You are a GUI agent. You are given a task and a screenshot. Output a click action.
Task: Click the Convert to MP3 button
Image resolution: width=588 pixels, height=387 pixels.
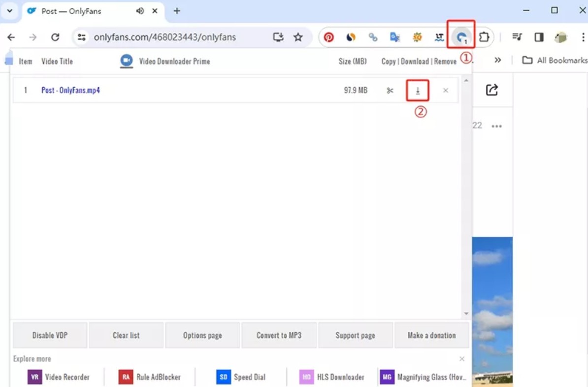pos(279,335)
